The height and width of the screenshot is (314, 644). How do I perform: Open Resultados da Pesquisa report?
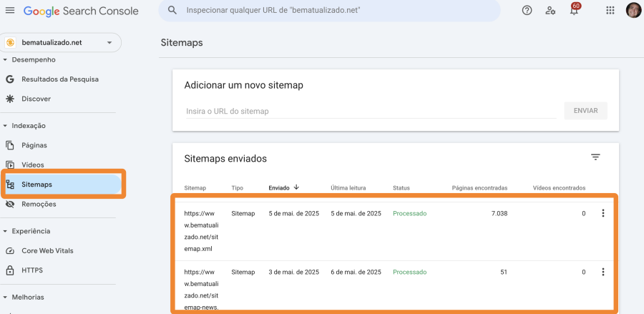tap(61, 79)
